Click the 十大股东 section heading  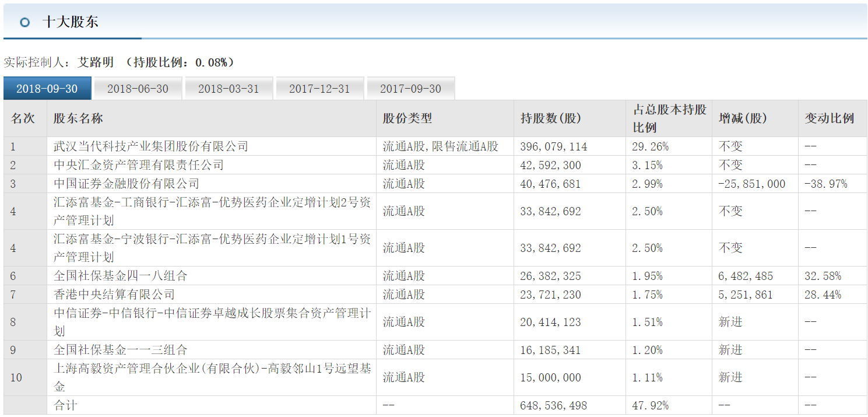click(x=70, y=22)
